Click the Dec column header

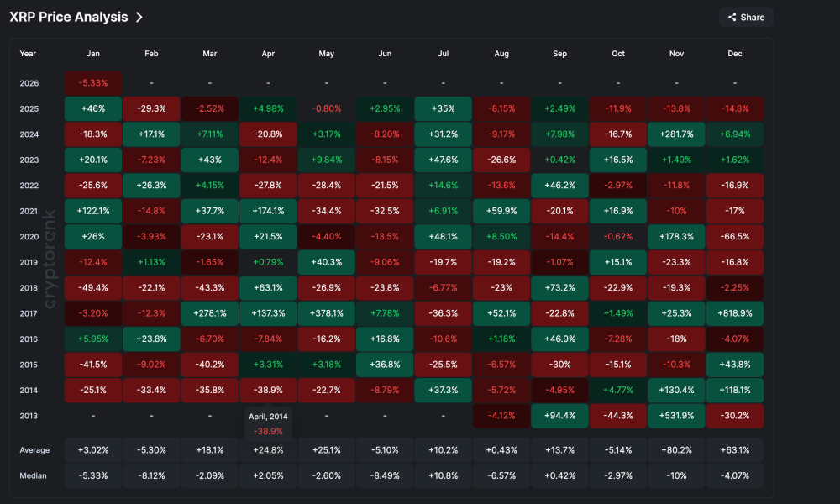734,53
